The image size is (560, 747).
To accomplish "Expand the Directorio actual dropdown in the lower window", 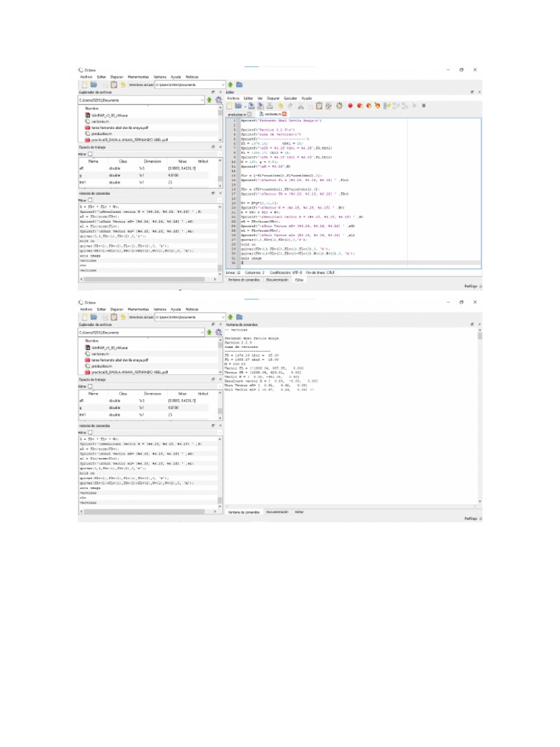I will coord(223,317).
